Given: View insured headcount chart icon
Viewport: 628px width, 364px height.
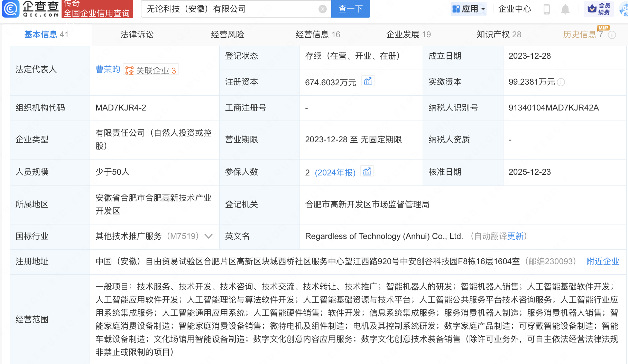Looking at the screenshot, I should coord(367,172).
